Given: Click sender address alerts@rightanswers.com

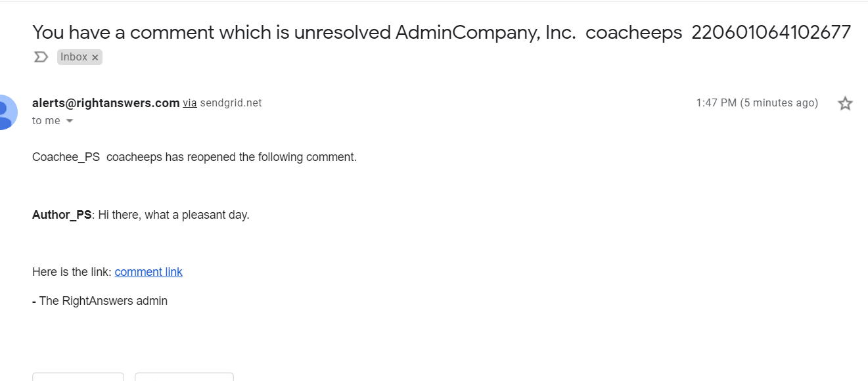Looking at the screenshot, I should 106,103.
